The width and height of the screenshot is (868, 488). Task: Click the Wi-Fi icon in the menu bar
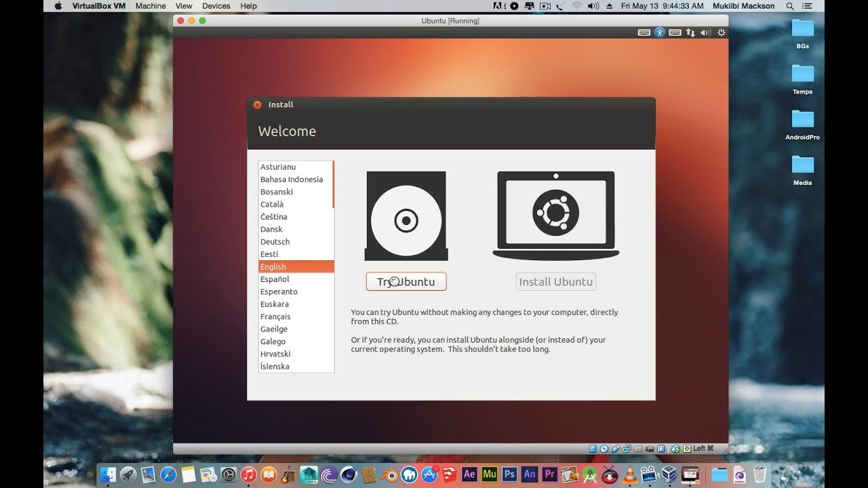click(x=576, y=5)
